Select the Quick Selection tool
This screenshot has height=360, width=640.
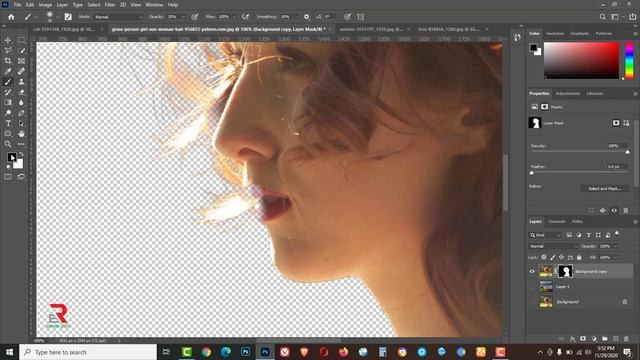pos(21,50)
